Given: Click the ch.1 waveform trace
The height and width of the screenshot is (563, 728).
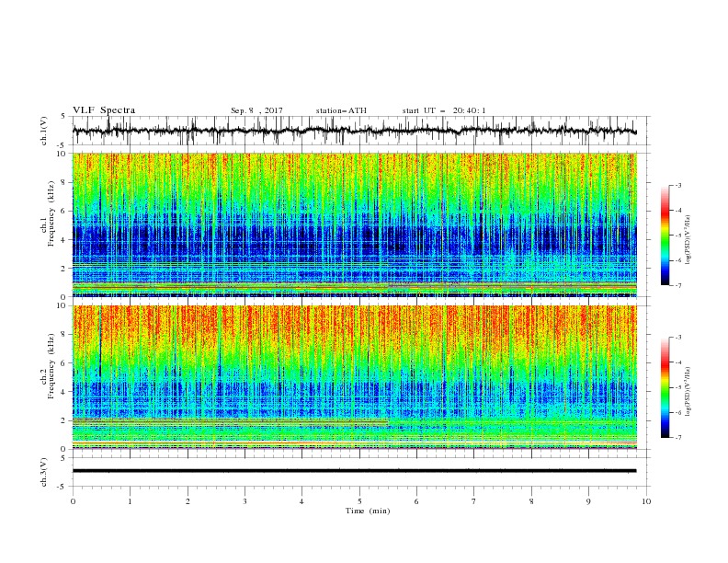Looking at the screenshot, I should point(354,131).
